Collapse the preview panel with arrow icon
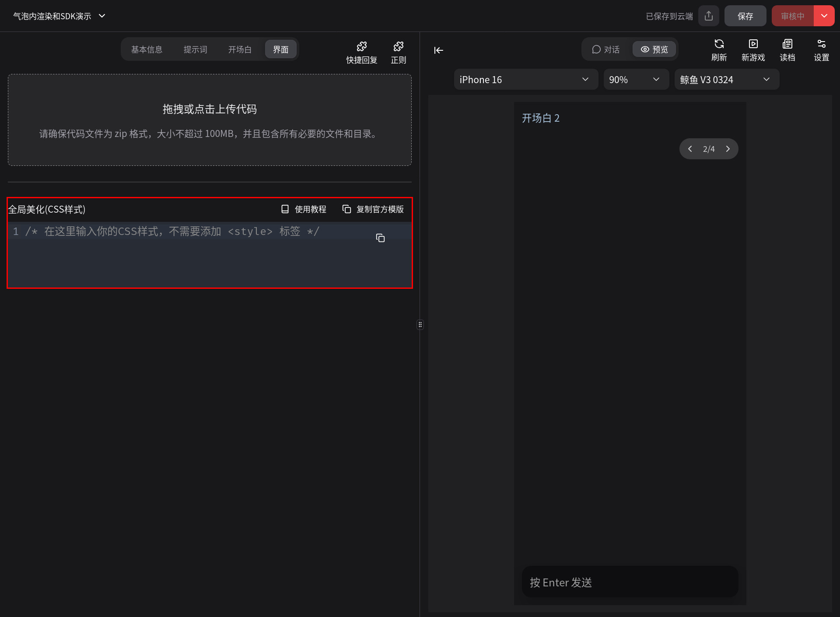Viewport: 840px width, 617px height. 438,50
